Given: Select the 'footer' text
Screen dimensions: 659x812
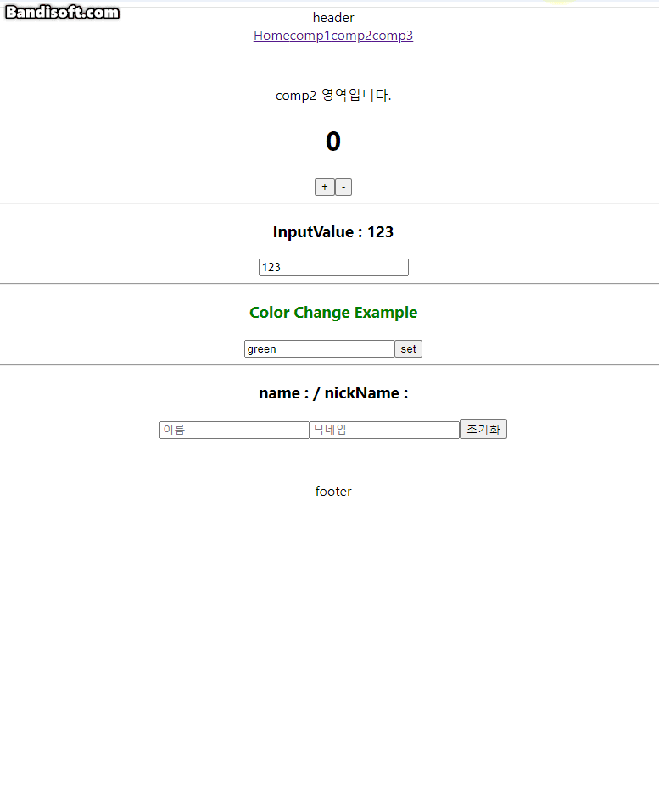Looking at the screenshot, I should click(333, 492).
